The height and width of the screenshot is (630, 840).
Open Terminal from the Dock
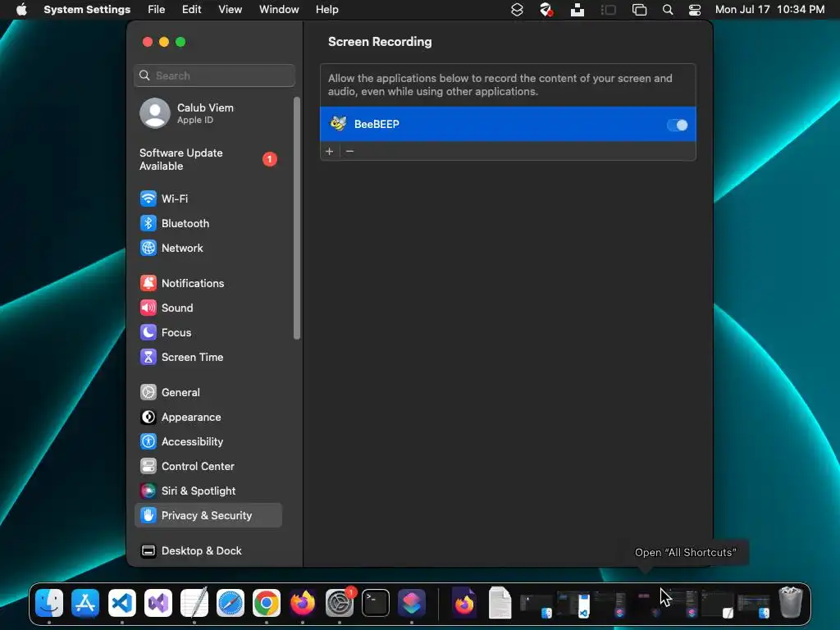coord(375,603)
